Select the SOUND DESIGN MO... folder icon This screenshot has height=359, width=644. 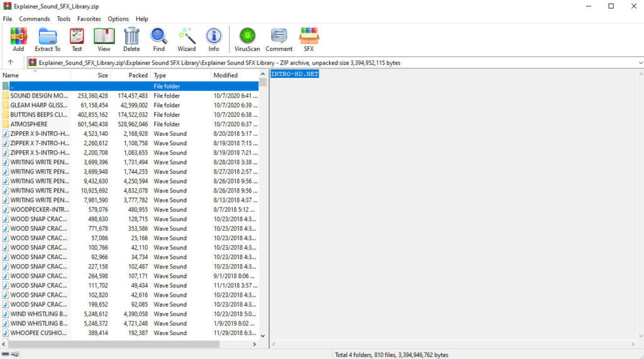click(x=5, y=96)
